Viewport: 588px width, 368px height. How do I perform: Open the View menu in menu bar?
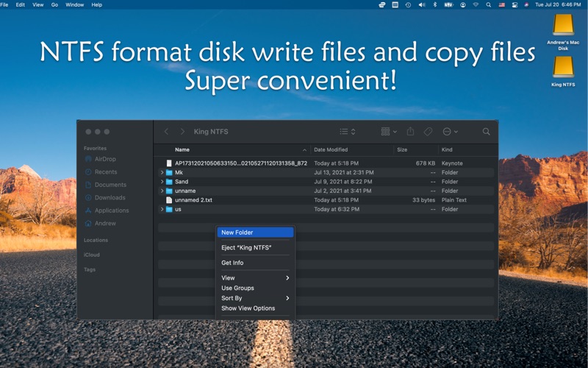(x=38, y=5)
